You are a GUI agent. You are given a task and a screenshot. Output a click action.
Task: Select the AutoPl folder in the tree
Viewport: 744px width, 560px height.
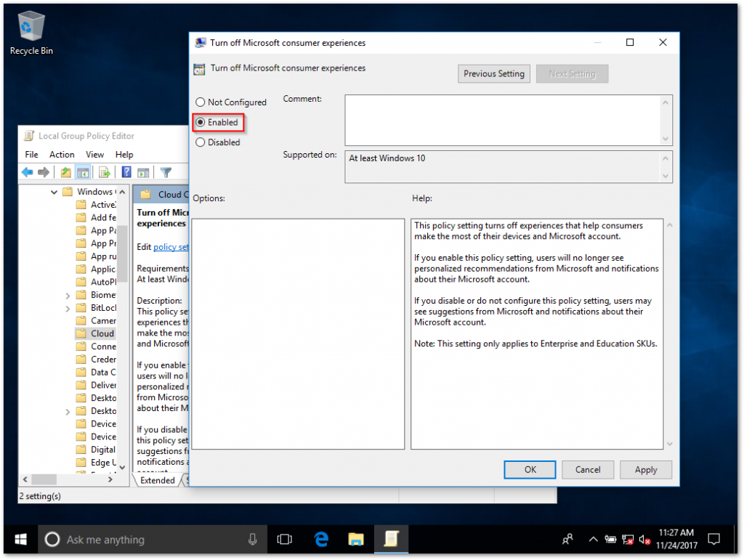(x=96, y=282)
